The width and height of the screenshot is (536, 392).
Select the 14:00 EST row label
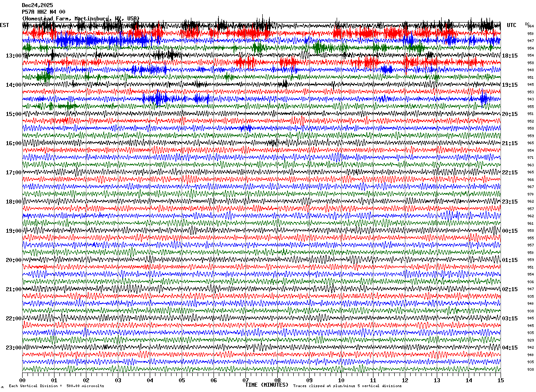click(x=14, y=85)
